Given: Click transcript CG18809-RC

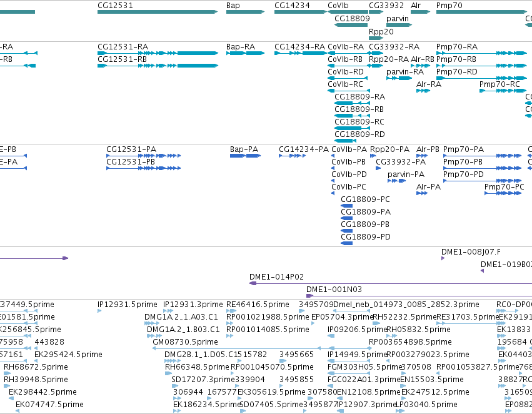Looking at the screenshot, I should pos(359,122).
